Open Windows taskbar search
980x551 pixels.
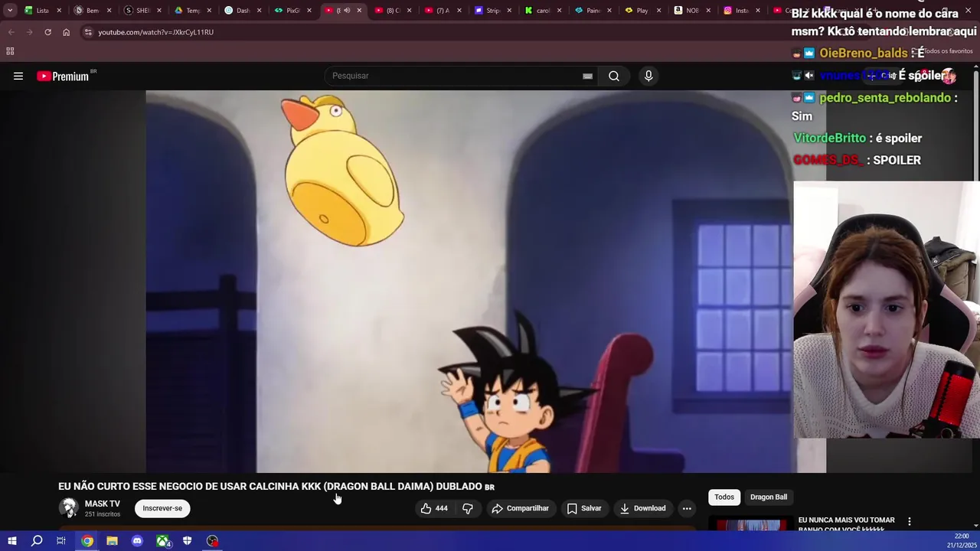click(x=37, y=541)
